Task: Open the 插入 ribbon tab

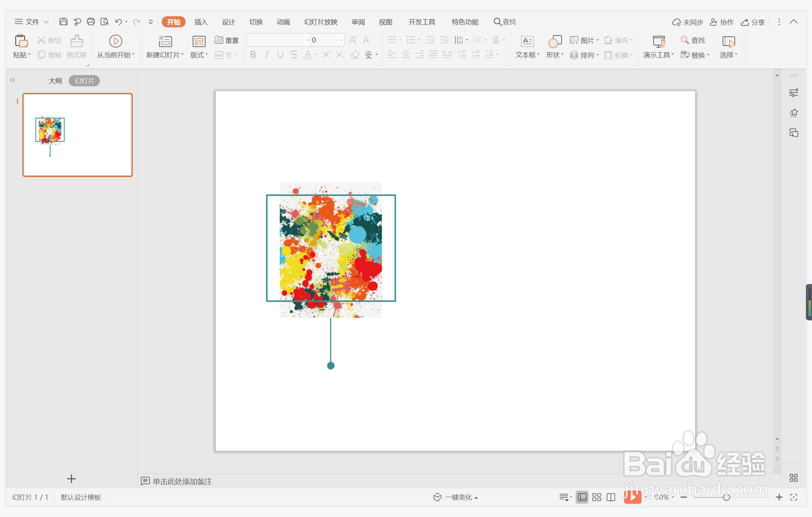Action: (201, 22)
